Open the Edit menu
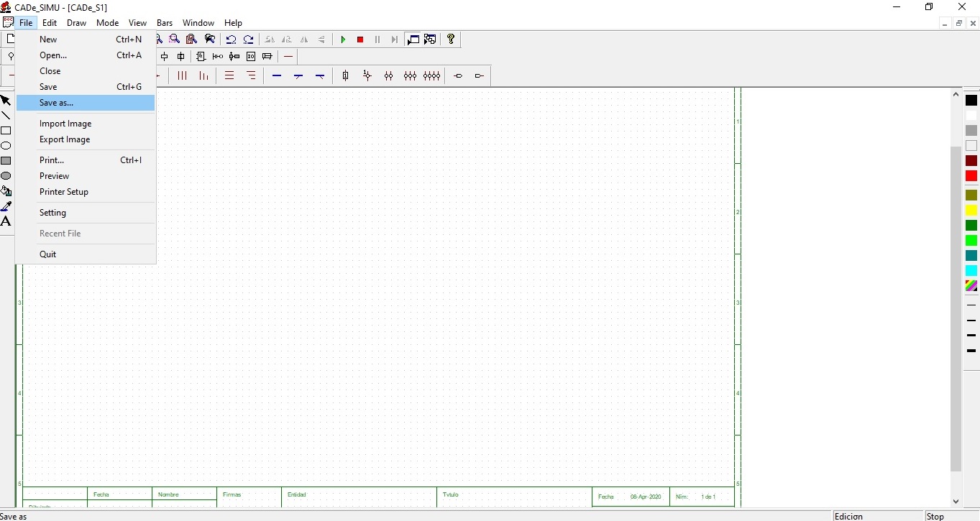980x521 pixels. 50,23
